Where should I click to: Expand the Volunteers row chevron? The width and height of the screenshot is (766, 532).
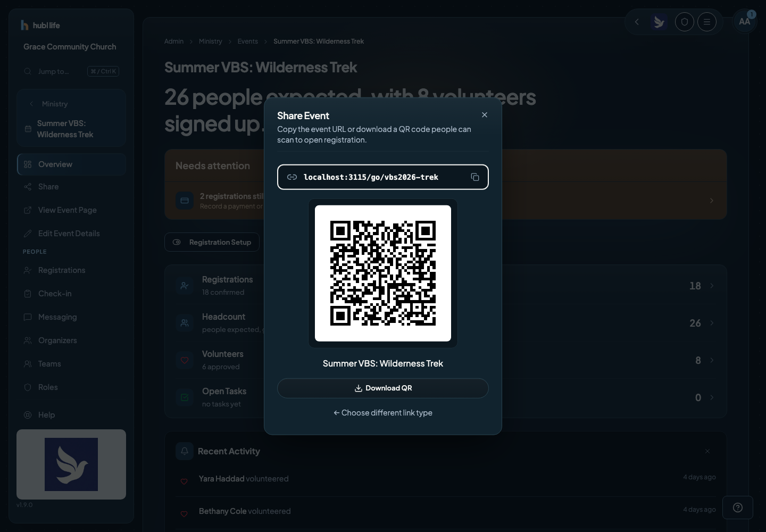tap(712, 360)
